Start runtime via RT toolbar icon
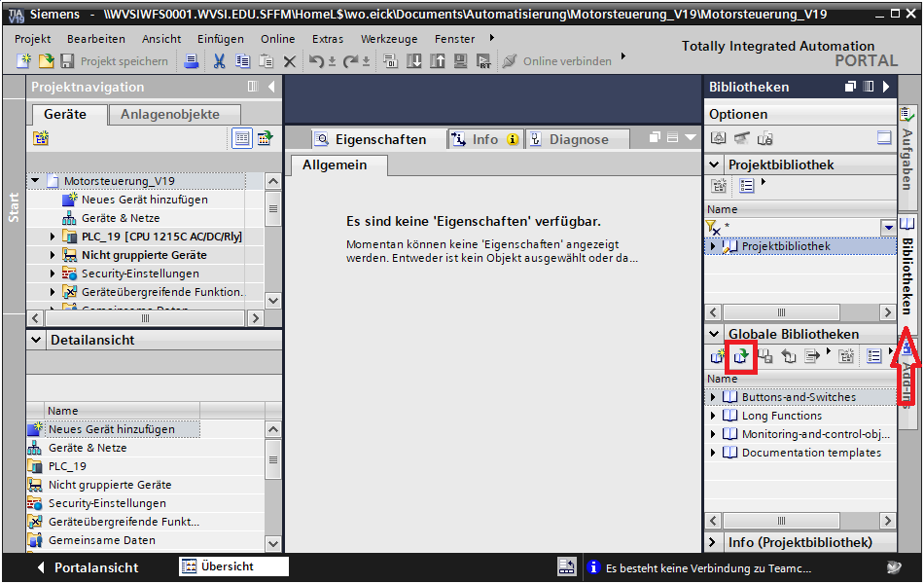Screen dimensions: 924x584 [x=483, y=60]
